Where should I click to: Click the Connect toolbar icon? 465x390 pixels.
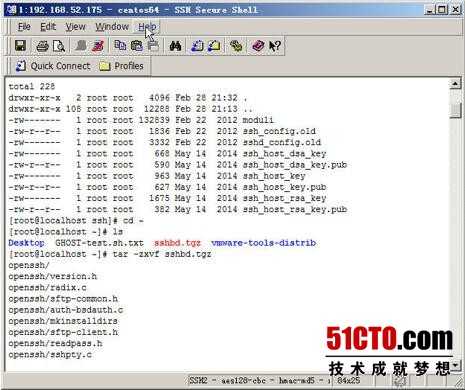point(81,46)
